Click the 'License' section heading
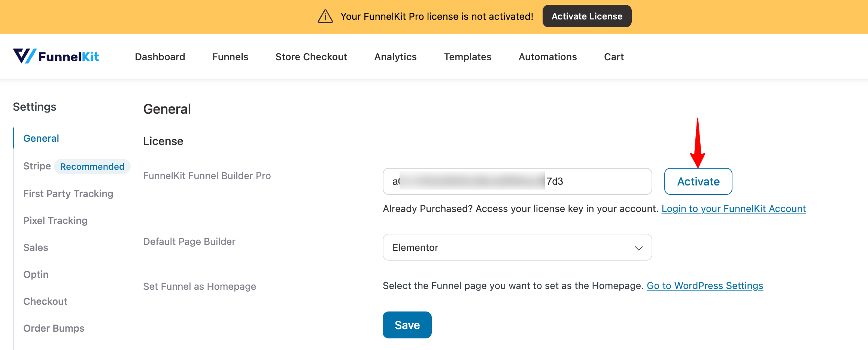868x350 pixels. (163, 141)
